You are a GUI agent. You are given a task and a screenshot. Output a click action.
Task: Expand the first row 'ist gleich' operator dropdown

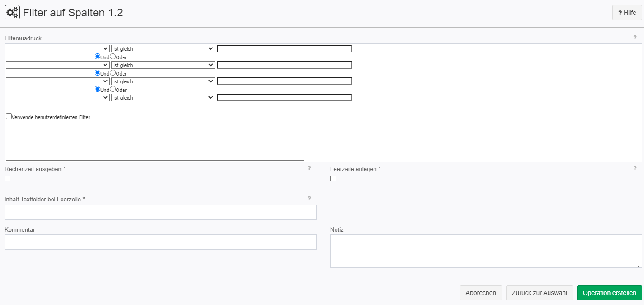(163, 49)
